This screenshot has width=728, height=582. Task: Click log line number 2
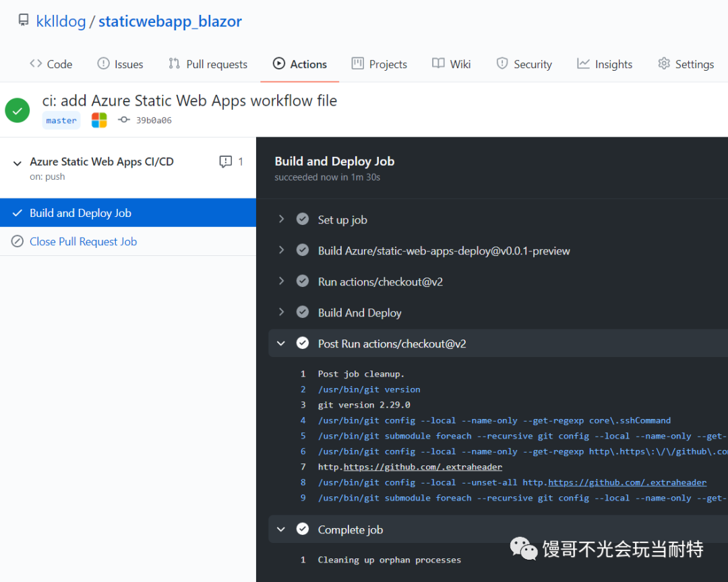tap(303, 389)
